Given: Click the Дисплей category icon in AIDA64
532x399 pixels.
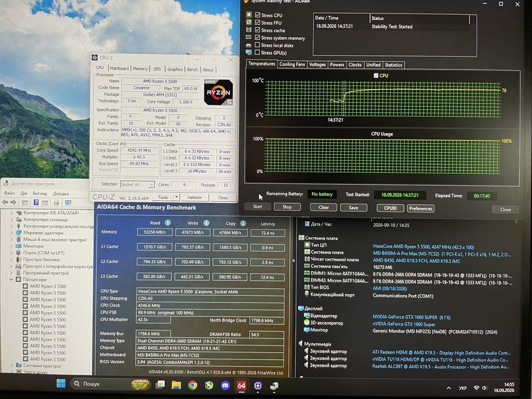Looking at the screenshot, I should [300, 308].
